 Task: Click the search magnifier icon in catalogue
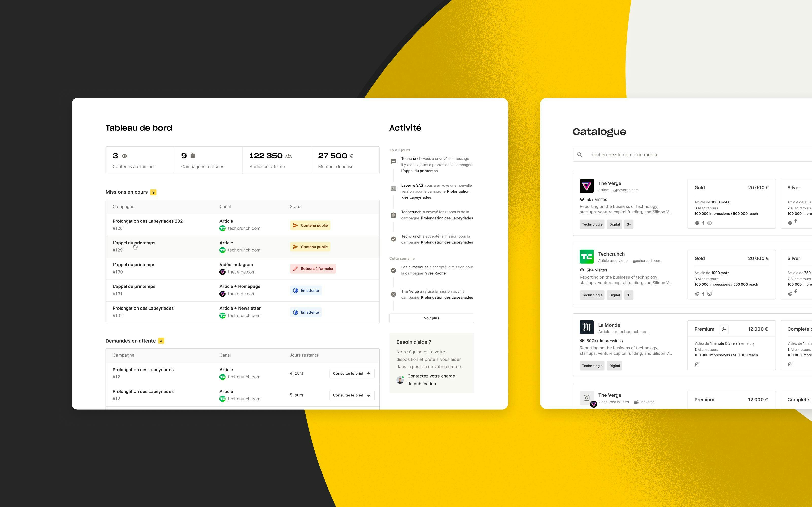(x=580, y=154)
